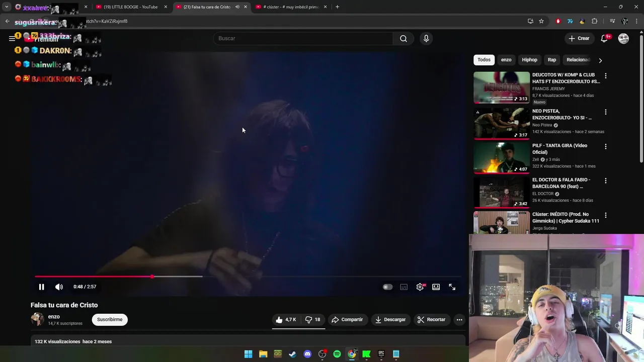This screenshot has width=644, height=362.
Task: Select the Relacionados filter chip
Action: tap(578, 60)
